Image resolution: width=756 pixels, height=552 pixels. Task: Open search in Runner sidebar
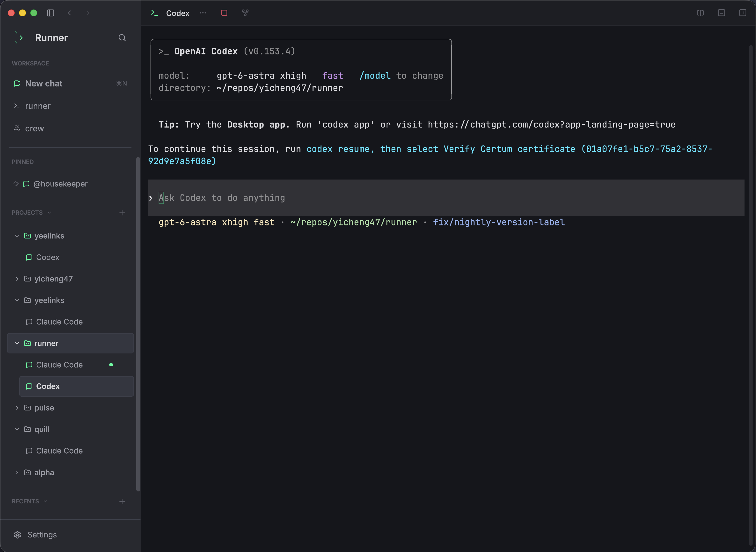point(122,38)
